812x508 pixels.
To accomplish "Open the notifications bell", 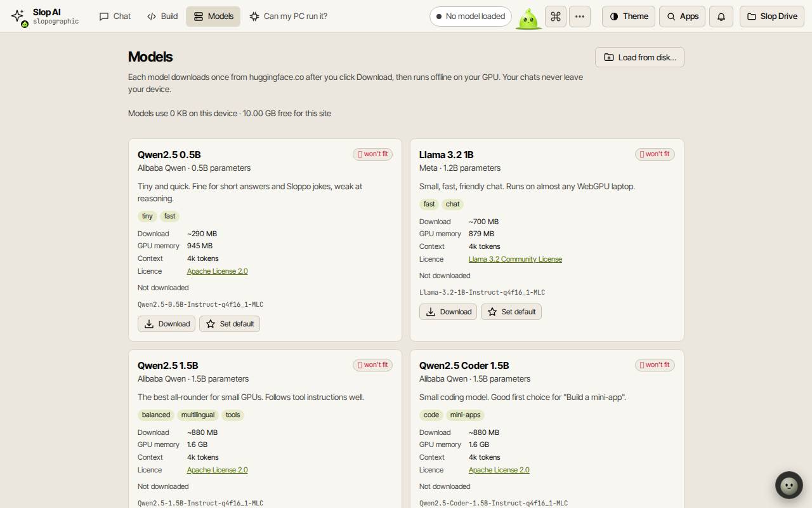I will click(721, 17).
